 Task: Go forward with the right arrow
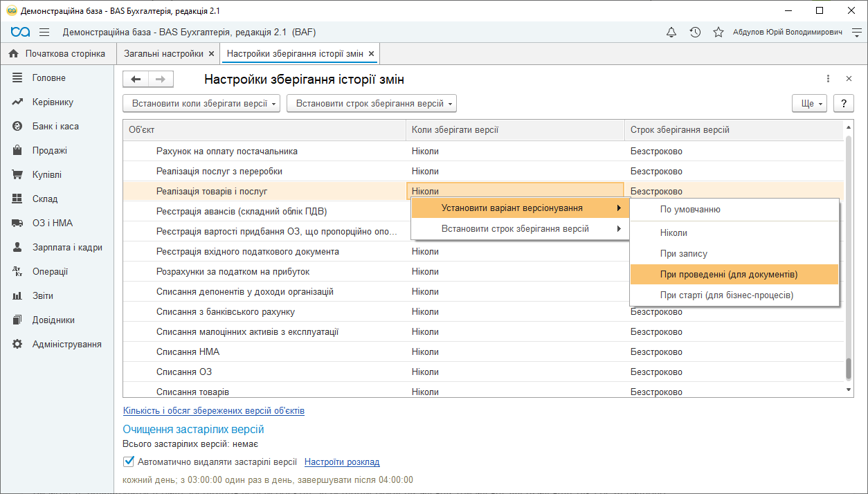pyautogui.click(x=161, y=80)
